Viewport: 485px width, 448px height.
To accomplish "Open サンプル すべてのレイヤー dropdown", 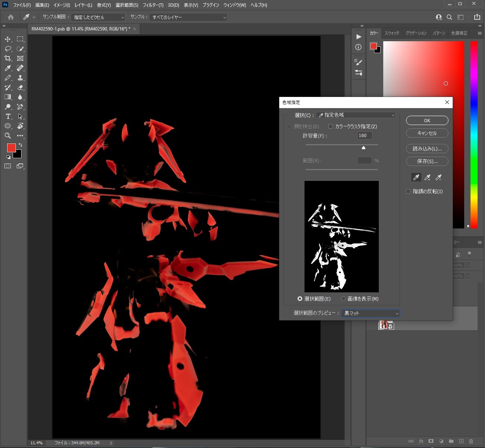I will tap(188, 17).
